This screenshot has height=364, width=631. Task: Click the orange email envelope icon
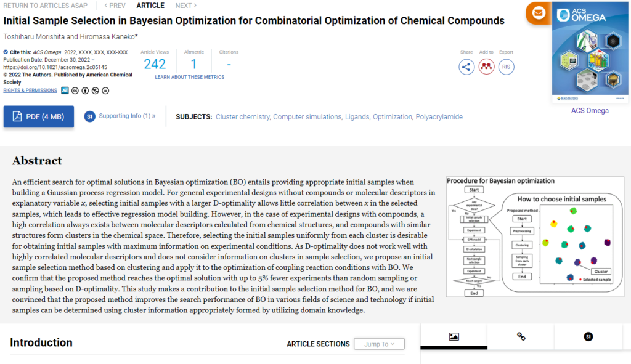coord(538,12)
